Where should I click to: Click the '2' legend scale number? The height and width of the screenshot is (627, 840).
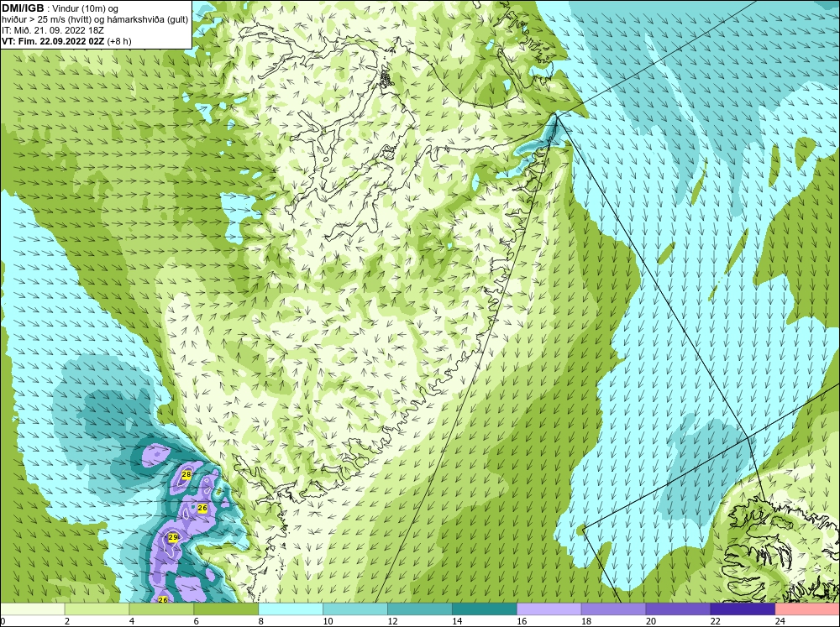point(67,621)
